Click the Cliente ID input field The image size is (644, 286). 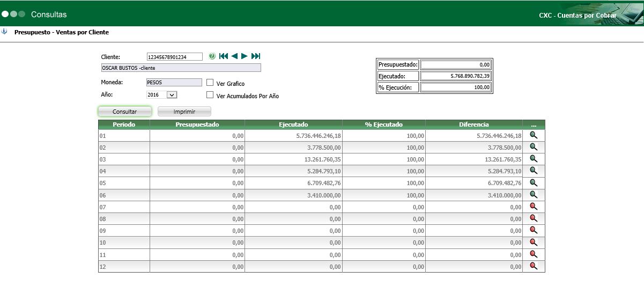click(174, 57)
